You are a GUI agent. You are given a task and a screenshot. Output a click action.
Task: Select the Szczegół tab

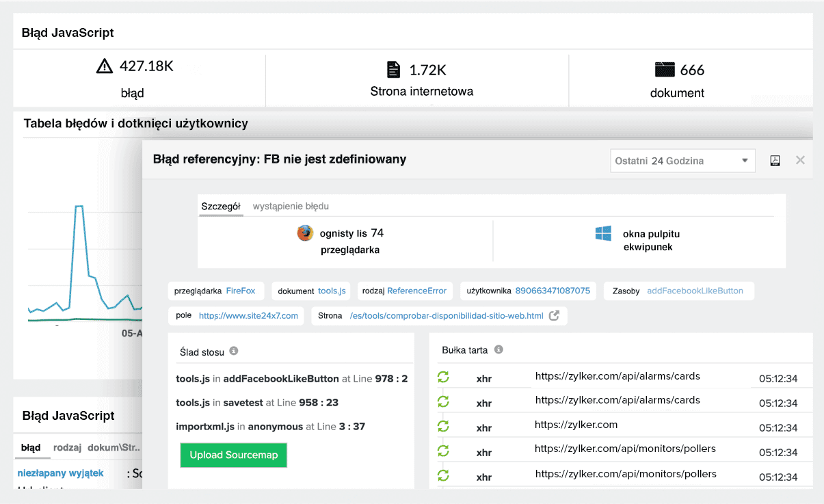click(x=221, y=206)
